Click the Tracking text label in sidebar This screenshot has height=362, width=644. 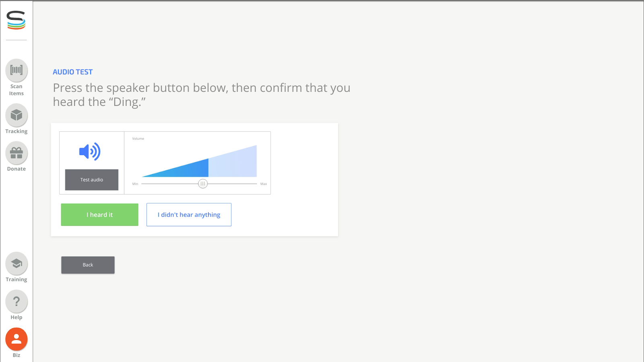[x=17, y=131]
